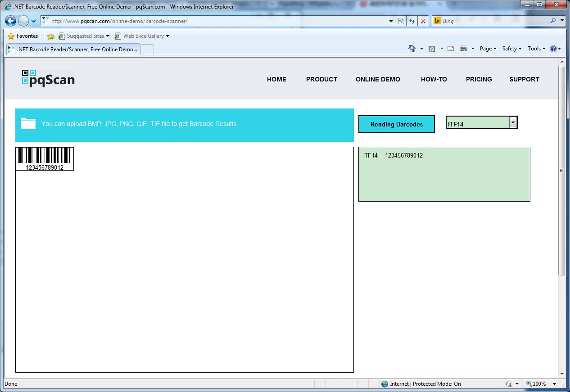Click the Help question mark icon
Screen dimensions: 570x392
553,49
